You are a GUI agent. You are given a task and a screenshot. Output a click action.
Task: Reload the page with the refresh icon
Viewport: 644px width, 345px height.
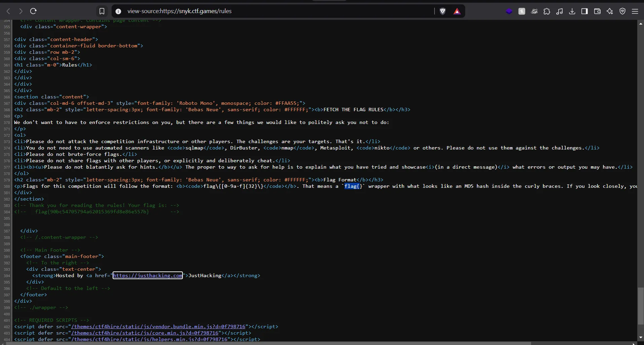[33, 11]
